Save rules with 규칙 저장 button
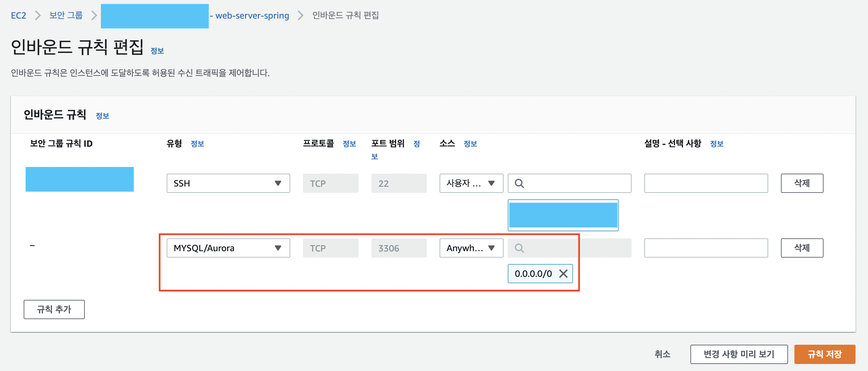 coord(824,354)
